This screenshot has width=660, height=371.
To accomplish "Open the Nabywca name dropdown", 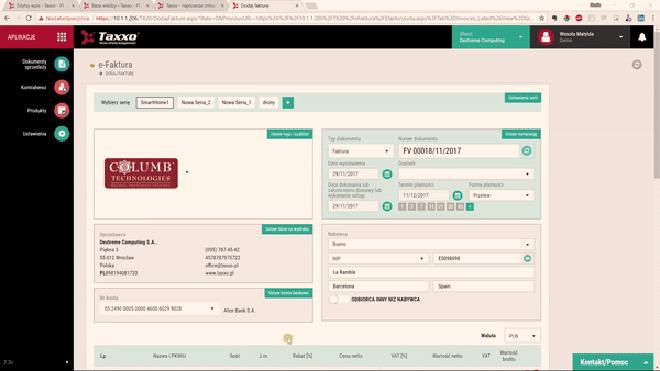I will tap(431, 244).
